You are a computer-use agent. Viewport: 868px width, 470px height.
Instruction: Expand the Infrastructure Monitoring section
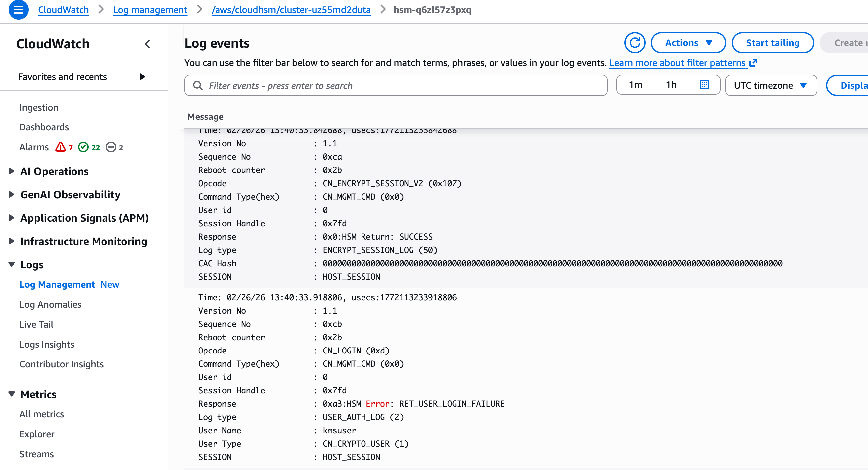(x=11, y=241)
